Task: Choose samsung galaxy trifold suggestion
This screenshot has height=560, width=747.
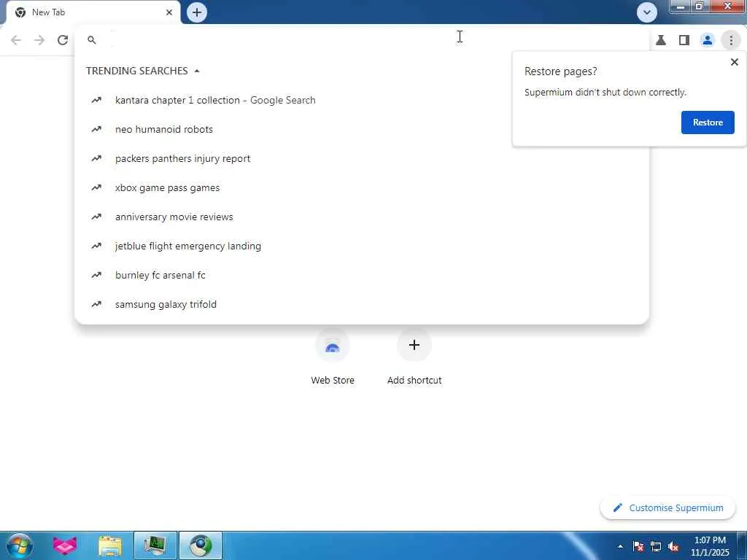Action: click(x=362, y=304)
